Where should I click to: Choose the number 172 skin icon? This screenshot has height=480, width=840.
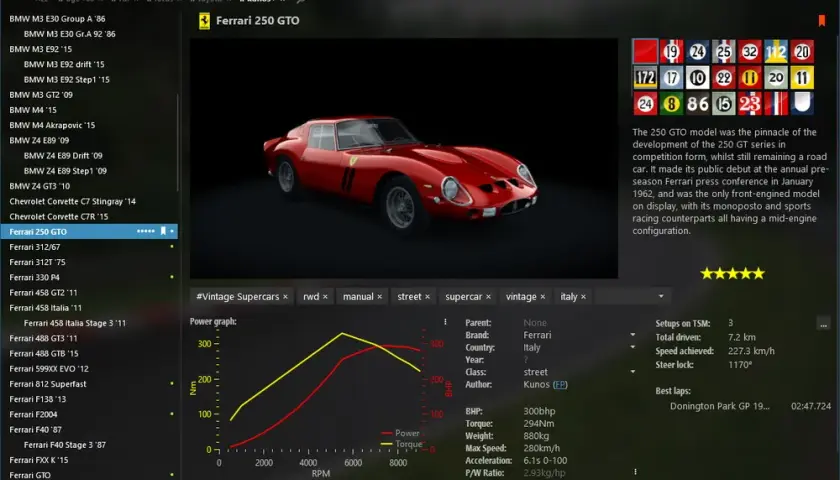(645, 78)
